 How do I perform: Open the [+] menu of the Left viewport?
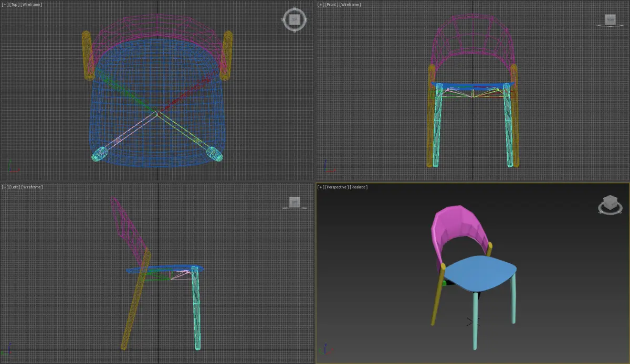pyautogui.click(x=4, y=187)
